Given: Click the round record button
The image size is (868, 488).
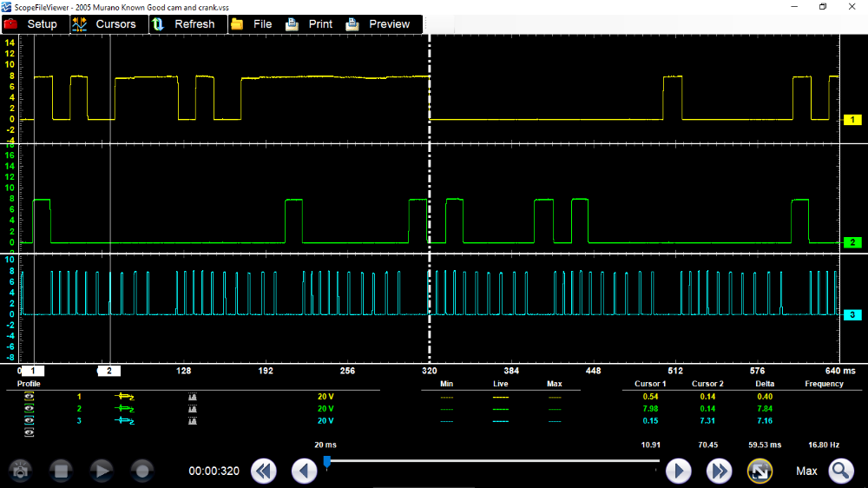Looking at the screenshot, I should click(142, 472).
